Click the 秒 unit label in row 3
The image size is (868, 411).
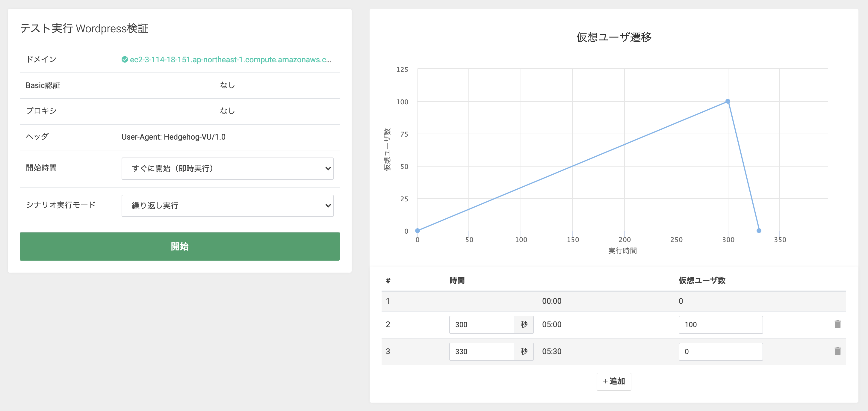pos(524,351)
